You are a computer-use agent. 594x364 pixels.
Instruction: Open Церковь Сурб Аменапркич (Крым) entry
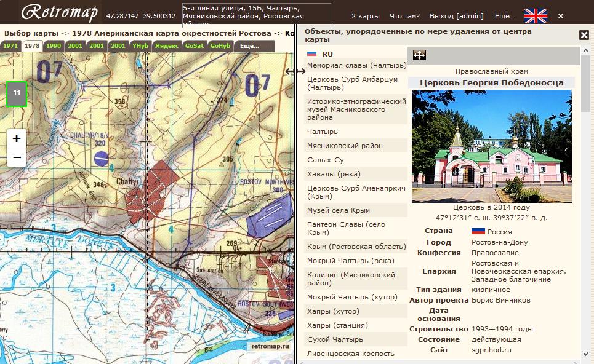356,192
